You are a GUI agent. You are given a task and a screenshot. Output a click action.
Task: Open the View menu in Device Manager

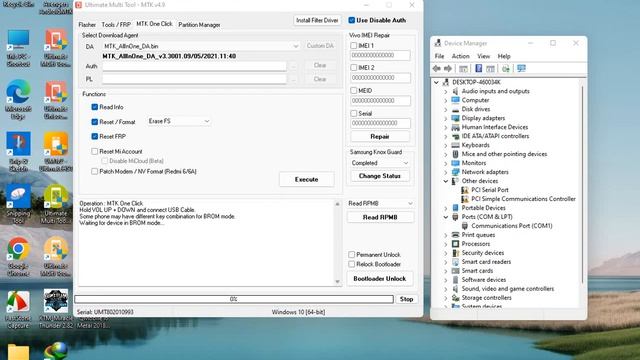[483, 56]
